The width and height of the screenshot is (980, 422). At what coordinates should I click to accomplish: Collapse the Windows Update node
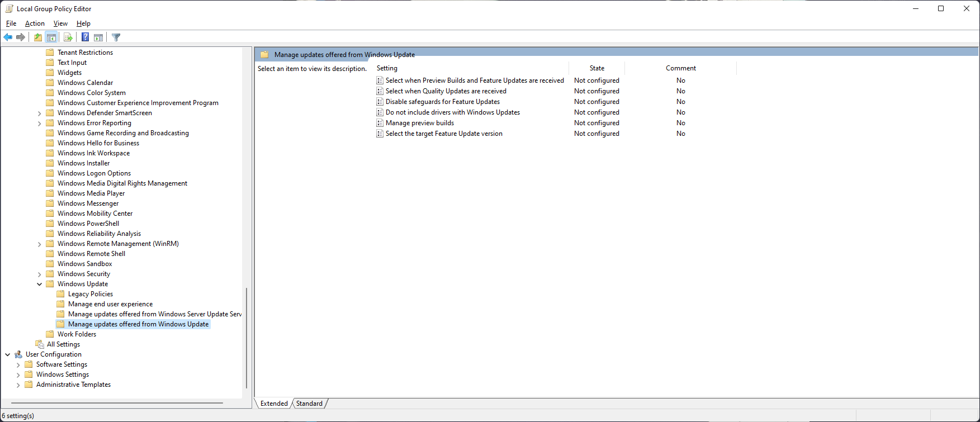(x=39, y=284)
